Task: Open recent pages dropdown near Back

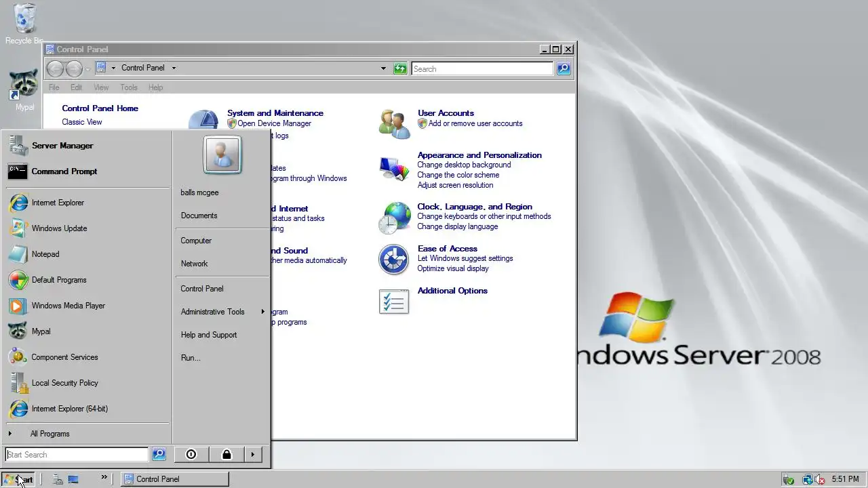Action: (88, 68)
